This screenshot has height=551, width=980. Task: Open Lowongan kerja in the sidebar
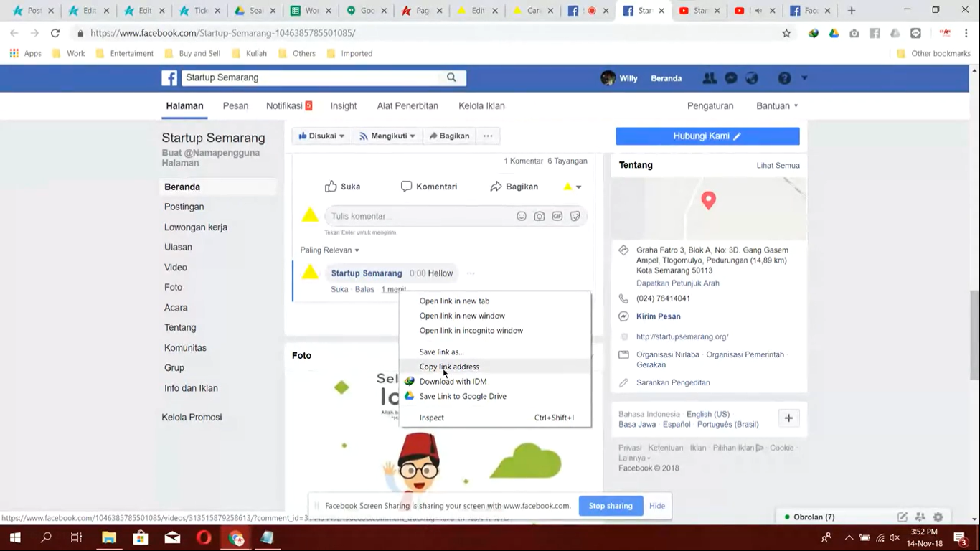196,227
